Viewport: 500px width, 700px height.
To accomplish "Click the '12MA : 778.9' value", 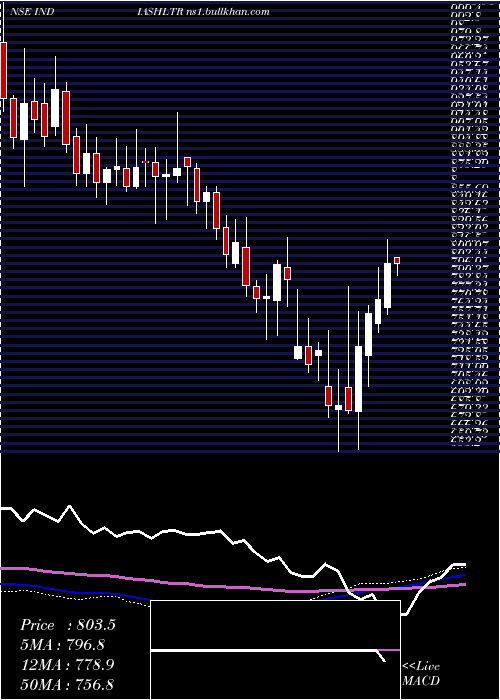I will tap(67, 664).
